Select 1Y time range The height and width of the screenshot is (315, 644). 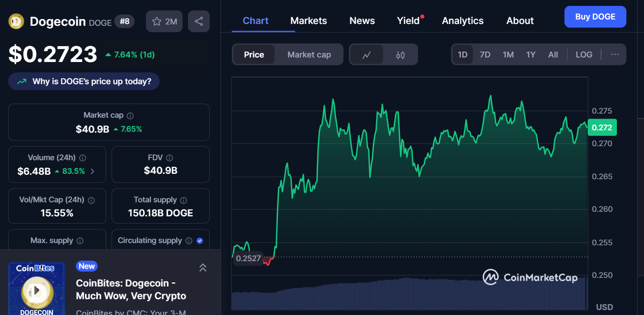[x=531, y=55]
